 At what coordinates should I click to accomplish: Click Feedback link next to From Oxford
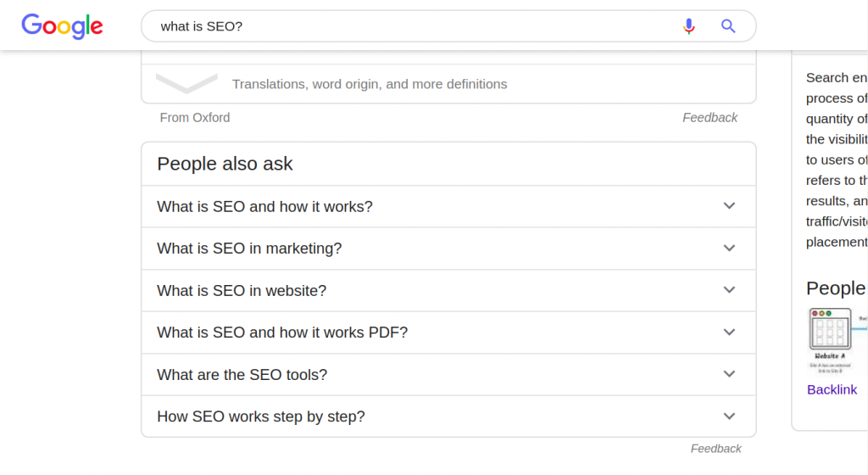709,118
